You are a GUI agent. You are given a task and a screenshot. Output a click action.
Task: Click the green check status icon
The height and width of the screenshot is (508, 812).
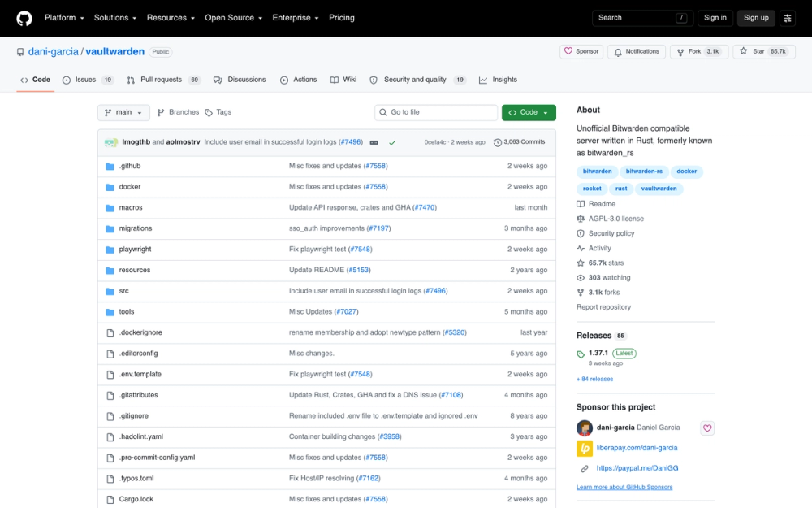[392, 142]
